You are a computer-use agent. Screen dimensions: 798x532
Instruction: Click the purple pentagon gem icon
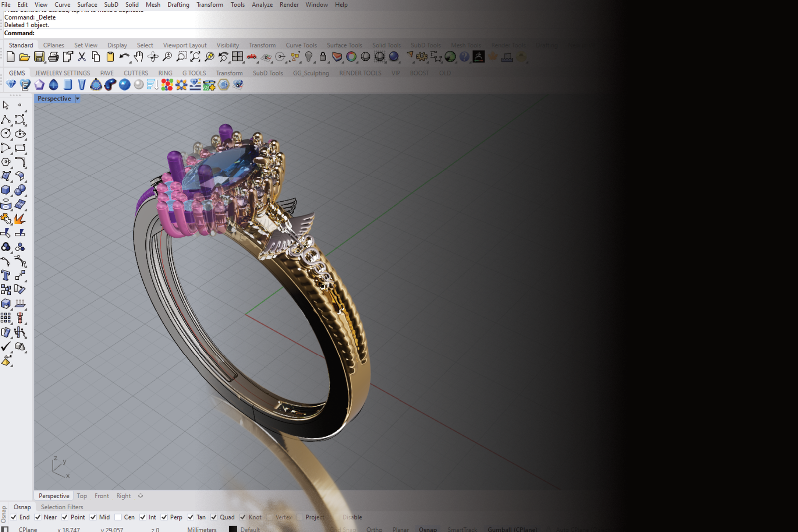pyautogui.click(x=39, y=85)
